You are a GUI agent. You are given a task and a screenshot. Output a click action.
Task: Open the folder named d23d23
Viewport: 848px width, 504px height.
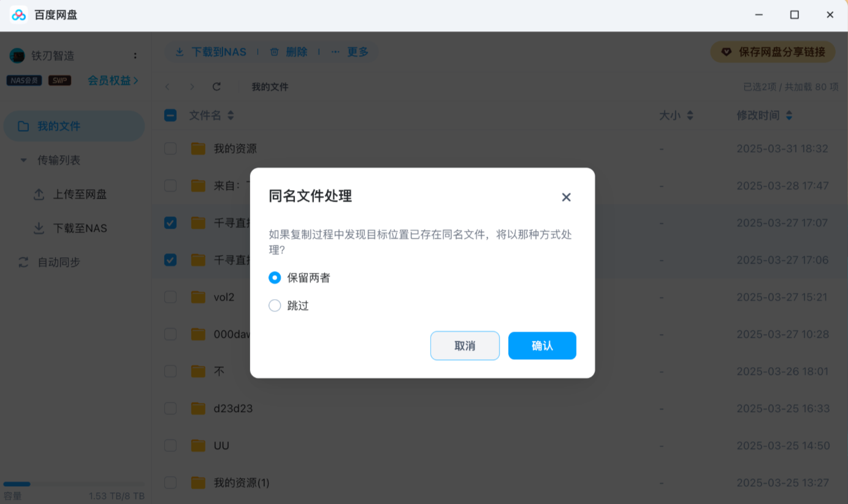coord(233,408)
